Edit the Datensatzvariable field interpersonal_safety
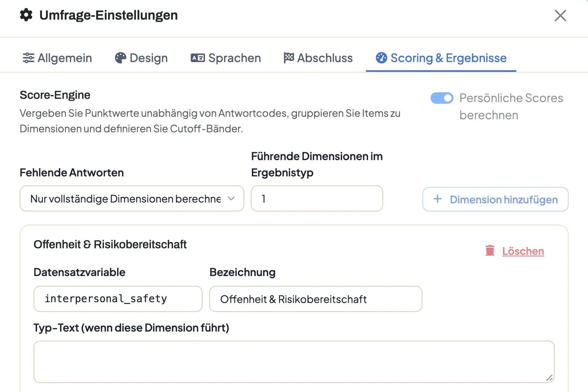Screen dimensions: 588x392 pyautogui.click(x=118, y=299)
